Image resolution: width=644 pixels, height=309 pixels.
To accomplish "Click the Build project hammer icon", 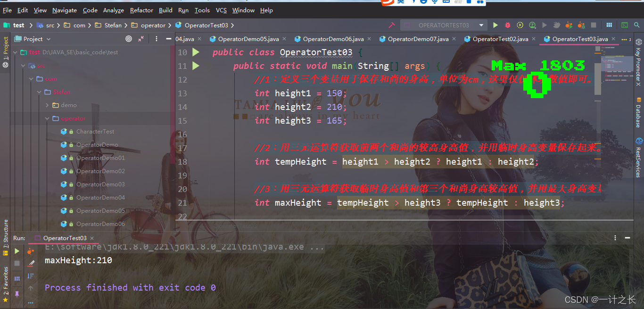I will [391, 25].
